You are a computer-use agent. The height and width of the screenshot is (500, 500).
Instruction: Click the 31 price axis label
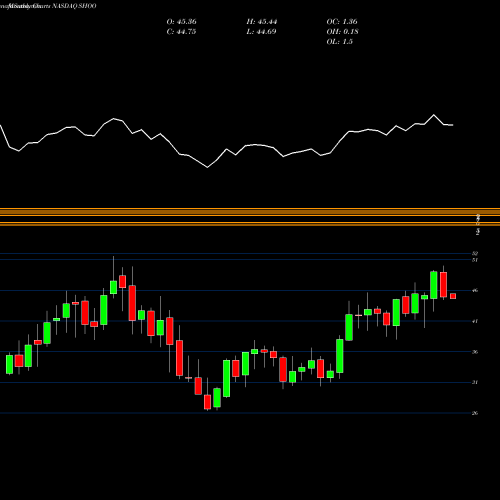tap(475, 382)
